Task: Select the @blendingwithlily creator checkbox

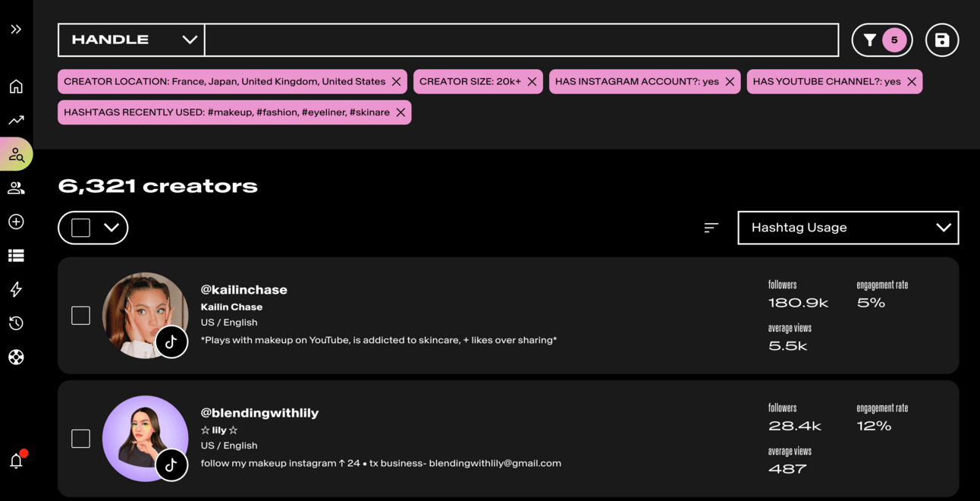Action: click(x=80, y=438)
